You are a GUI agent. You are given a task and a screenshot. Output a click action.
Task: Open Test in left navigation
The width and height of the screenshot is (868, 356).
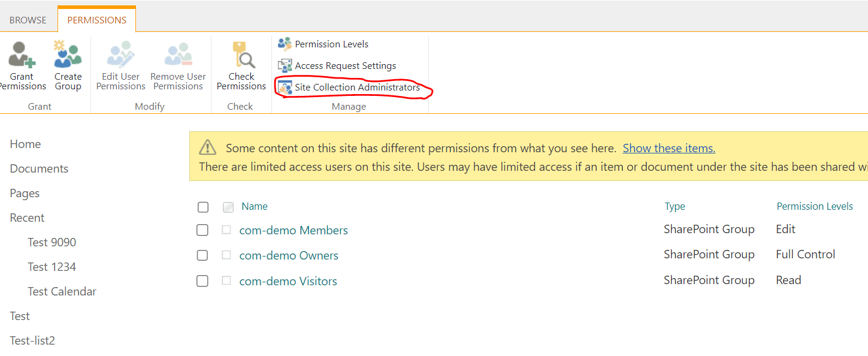[20, 316]
